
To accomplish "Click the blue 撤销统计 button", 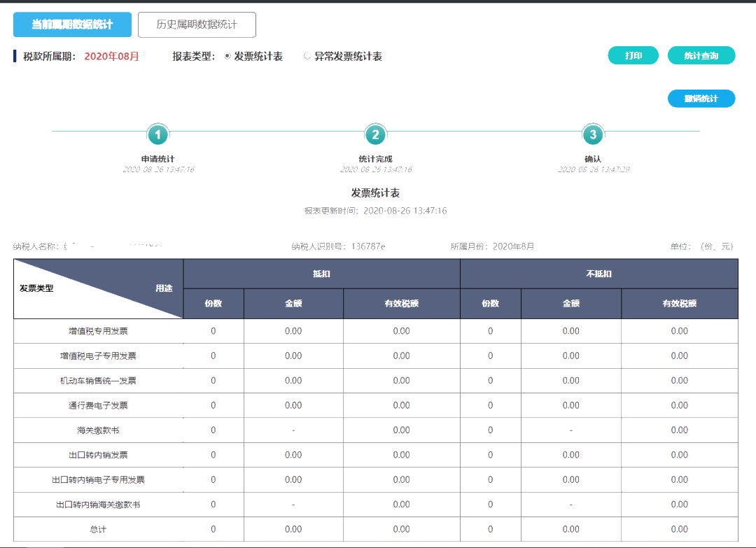I will coord(701,98).
